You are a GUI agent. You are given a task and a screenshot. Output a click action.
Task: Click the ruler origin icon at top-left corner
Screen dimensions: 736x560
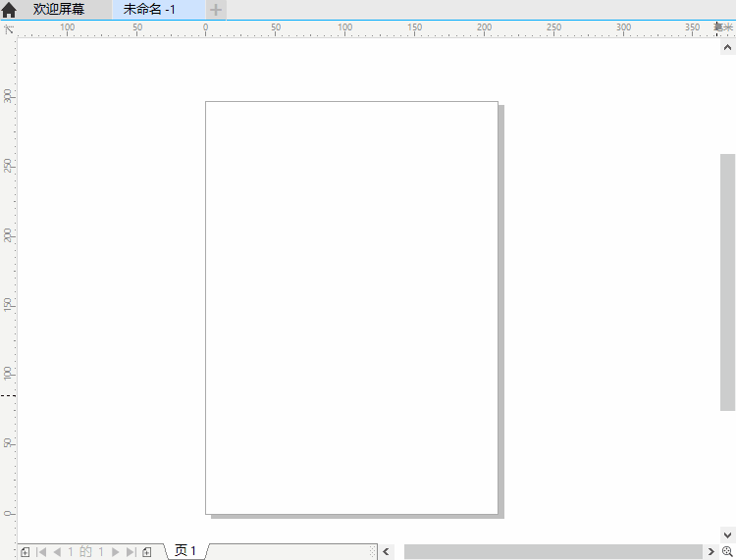(x=8, y=28)
